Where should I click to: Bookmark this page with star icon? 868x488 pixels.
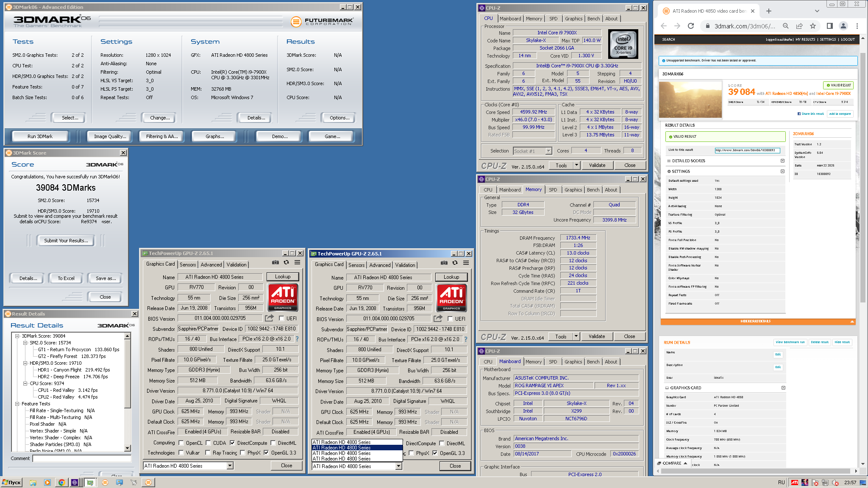click(813, 26)
